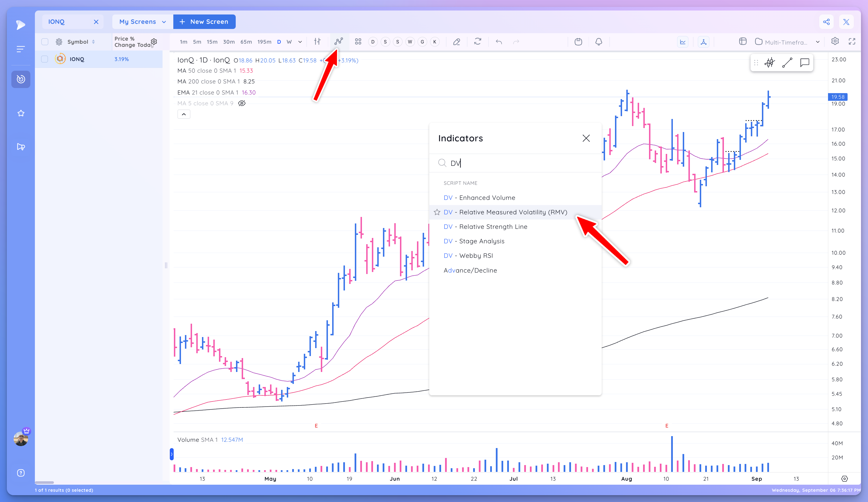Open chart display settings via sliders icon
Viewport: 868px width, 502px height.
pyautogui.click(x=317, y=41)
